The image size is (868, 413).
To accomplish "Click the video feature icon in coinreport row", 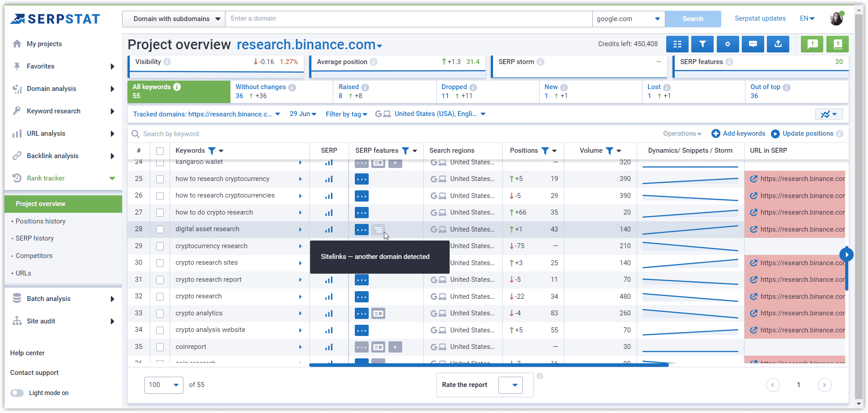I will point(395,347).
